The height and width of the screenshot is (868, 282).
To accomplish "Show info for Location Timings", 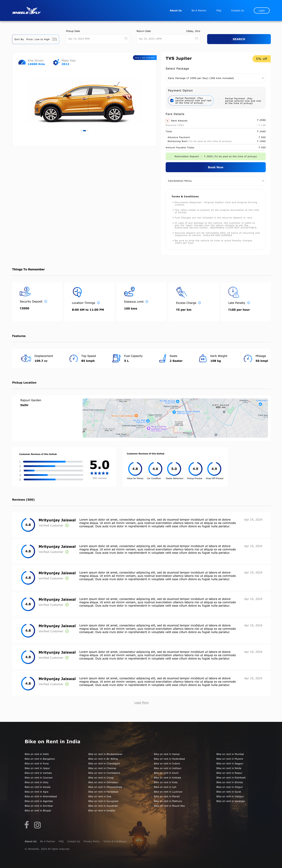I will (x=98, y=303).
